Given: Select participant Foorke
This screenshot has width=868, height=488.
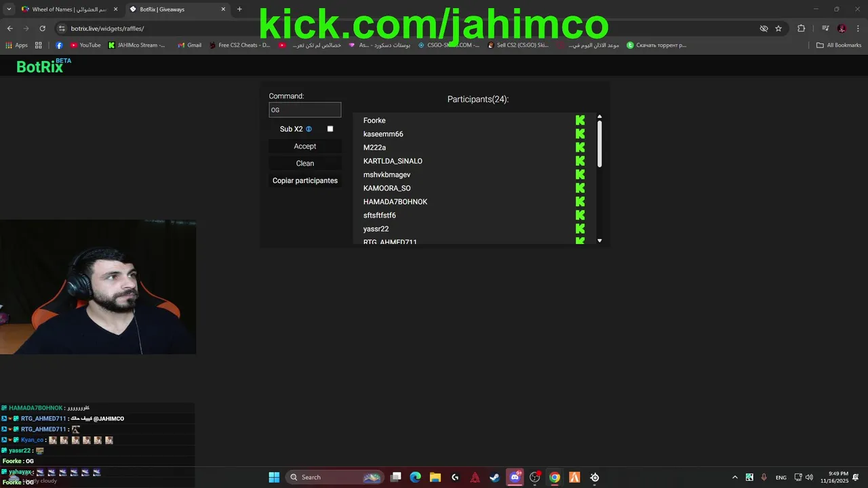Looking at the screenshot, I should pyautogui.click(x=374, y=121).
